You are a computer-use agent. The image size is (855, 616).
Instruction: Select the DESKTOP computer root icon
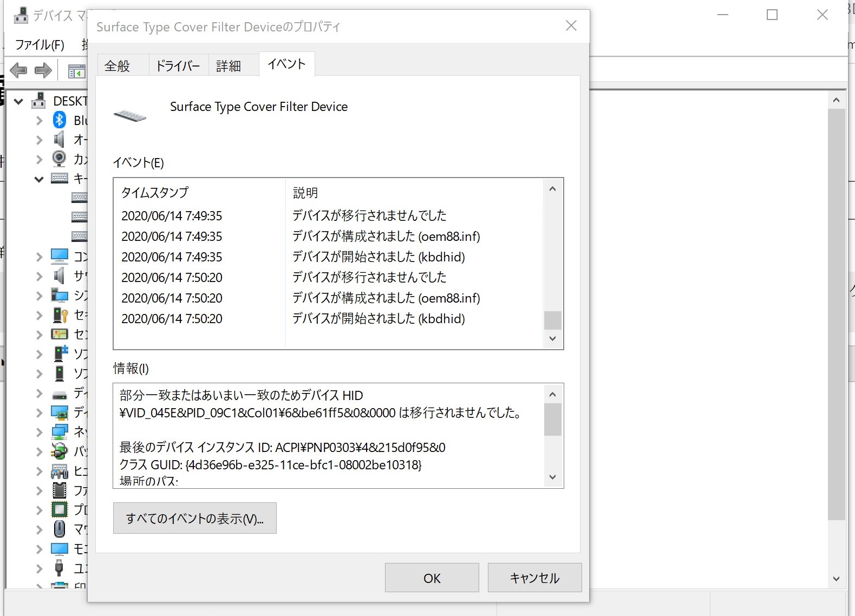click(x=38, y=101)
